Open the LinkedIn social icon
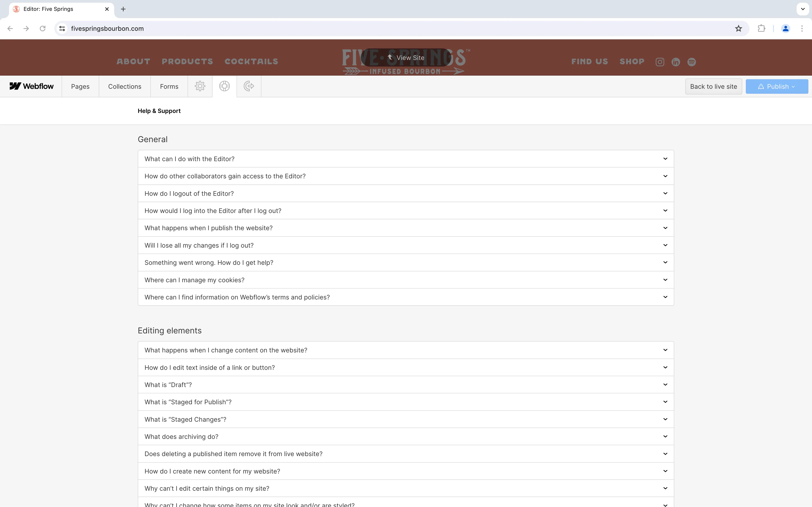Viewport: 812px width, 507px height. pyautogui.click(x=675, y=62)
